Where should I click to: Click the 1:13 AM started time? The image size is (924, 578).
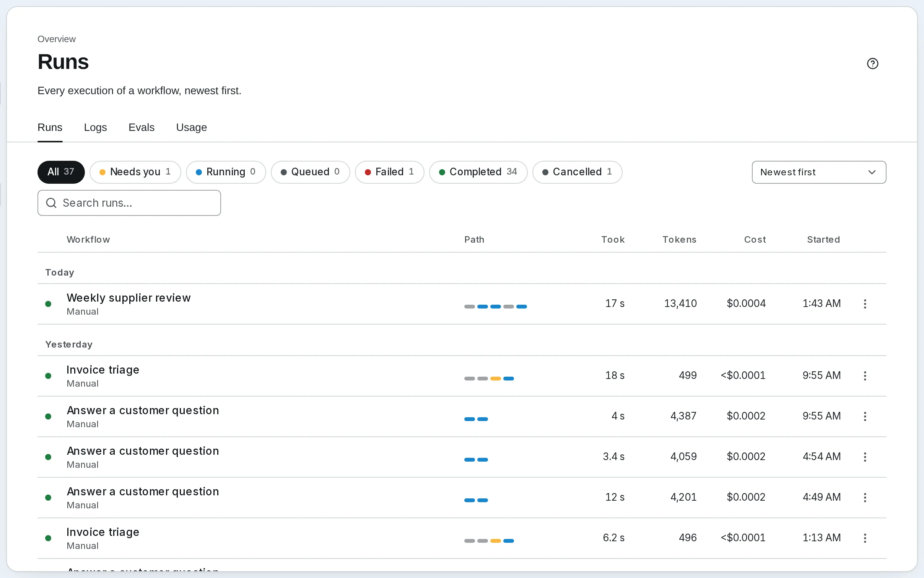click(822, 538)
